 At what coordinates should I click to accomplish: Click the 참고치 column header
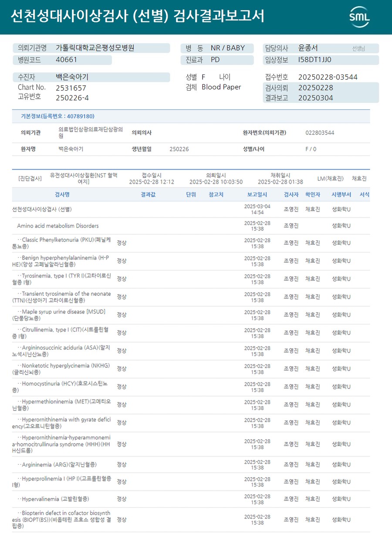216,194
